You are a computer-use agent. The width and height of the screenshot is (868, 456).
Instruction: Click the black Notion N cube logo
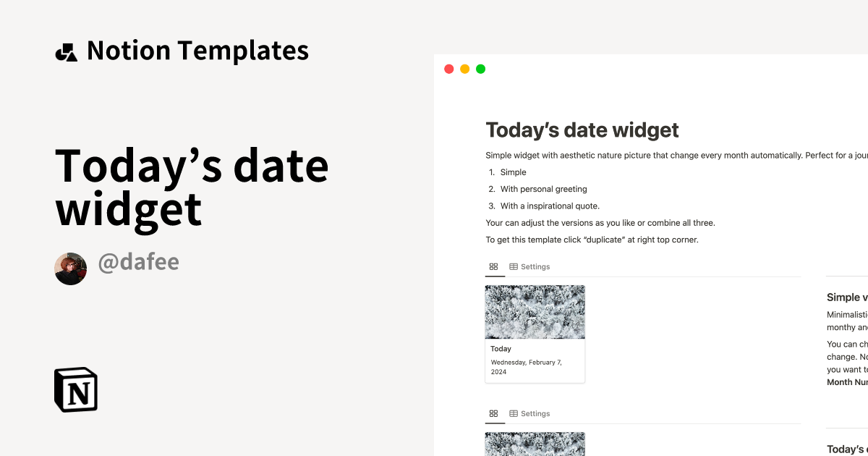pos(76,390)
